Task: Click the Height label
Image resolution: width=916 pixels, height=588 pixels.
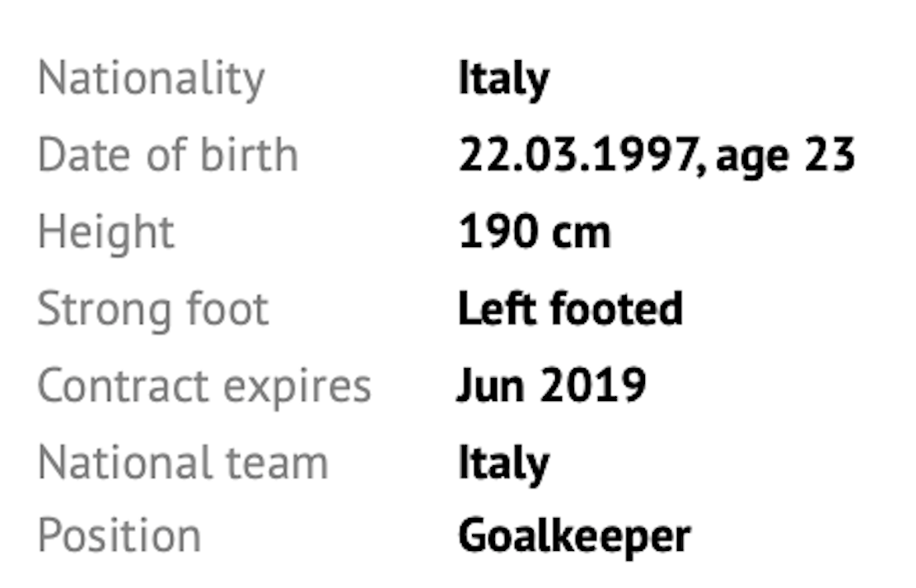Action: click(x=106, y=232)
